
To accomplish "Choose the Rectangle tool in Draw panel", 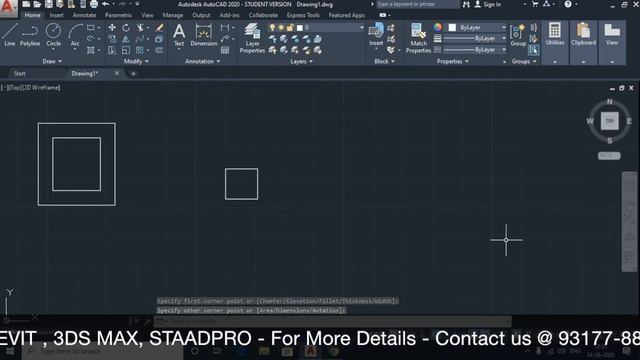I will [x=91, y=28].
